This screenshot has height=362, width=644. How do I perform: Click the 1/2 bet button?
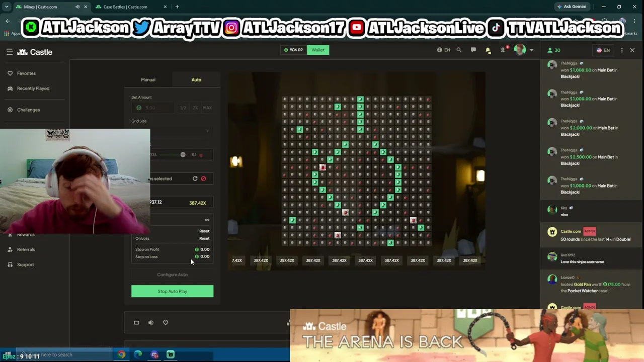pos(183,108)
